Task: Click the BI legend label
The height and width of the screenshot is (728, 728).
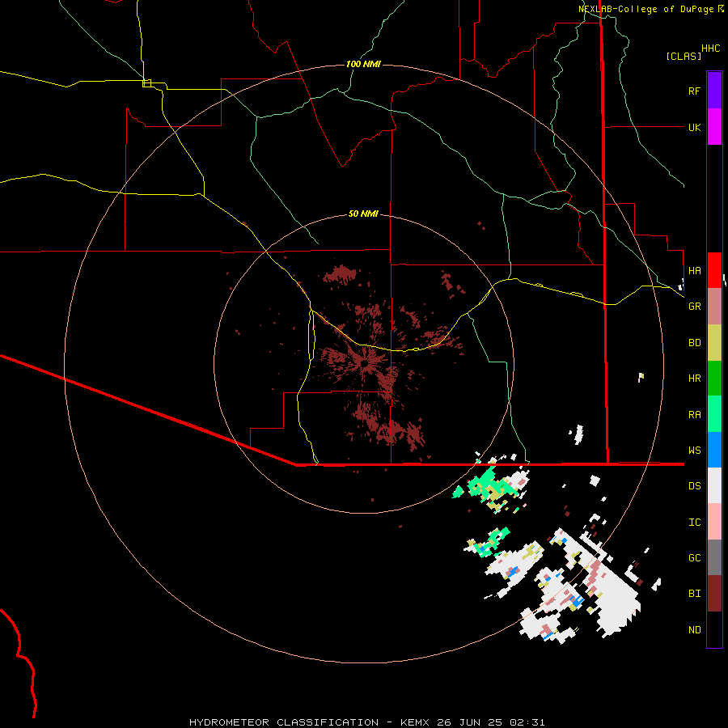Action: click(x=694, y=594)
